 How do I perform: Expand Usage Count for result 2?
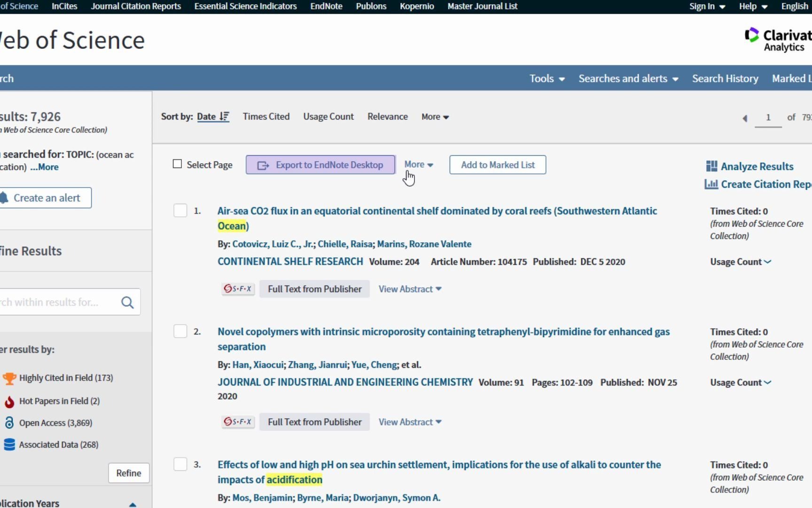coord(741,383)
